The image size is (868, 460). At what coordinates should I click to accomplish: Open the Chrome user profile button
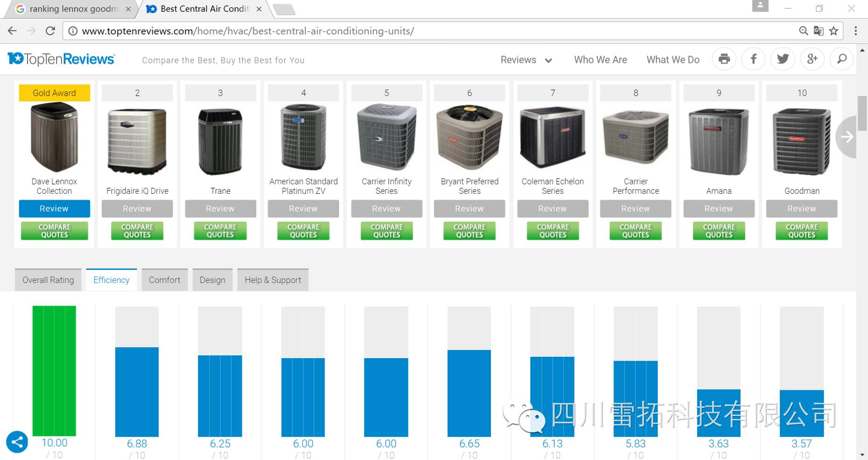coord(760,6)
